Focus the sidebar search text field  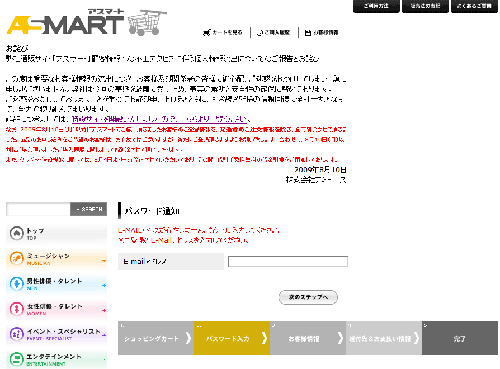click(x=38, y=209)
